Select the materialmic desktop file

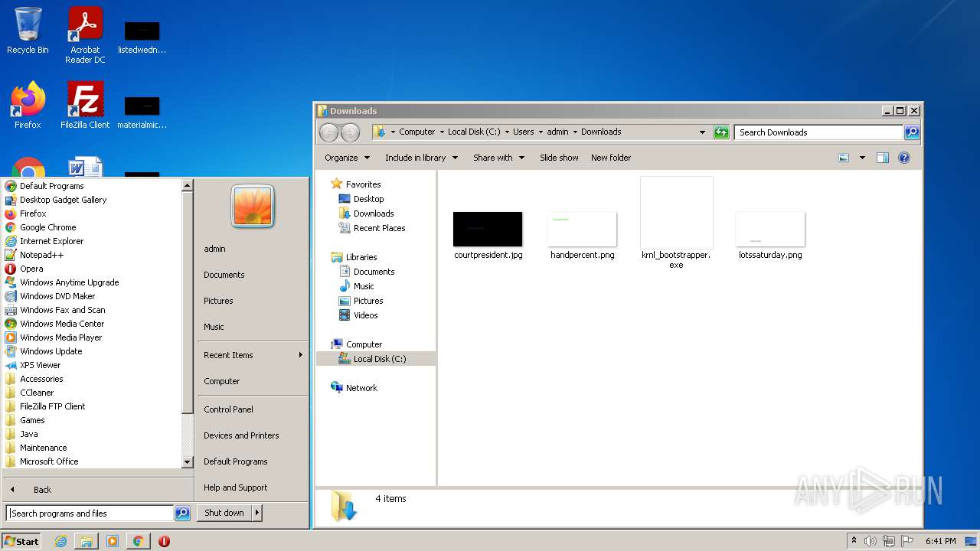pos(142,112)
